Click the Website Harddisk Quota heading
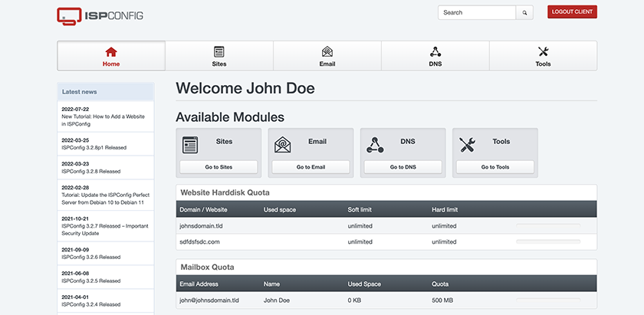This screenshot has width=644, height=315. (x=225, y=192)
